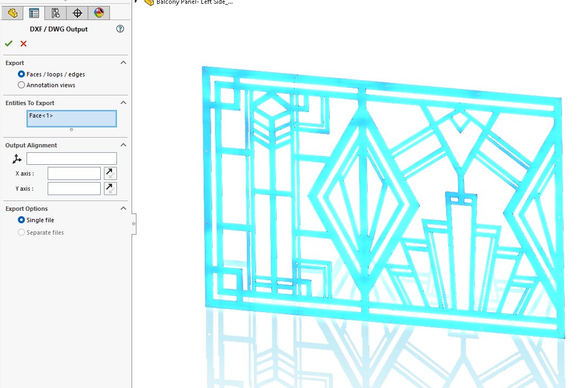This screenshot has width=588, height=388.
Task: Collapse the Export section
Action: pos(123,62)
